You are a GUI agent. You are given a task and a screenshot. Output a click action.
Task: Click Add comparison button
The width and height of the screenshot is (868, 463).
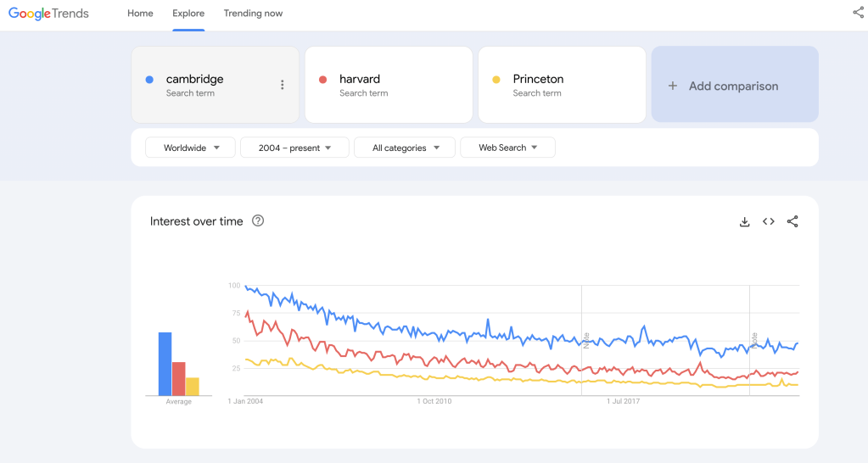(735, 85)
